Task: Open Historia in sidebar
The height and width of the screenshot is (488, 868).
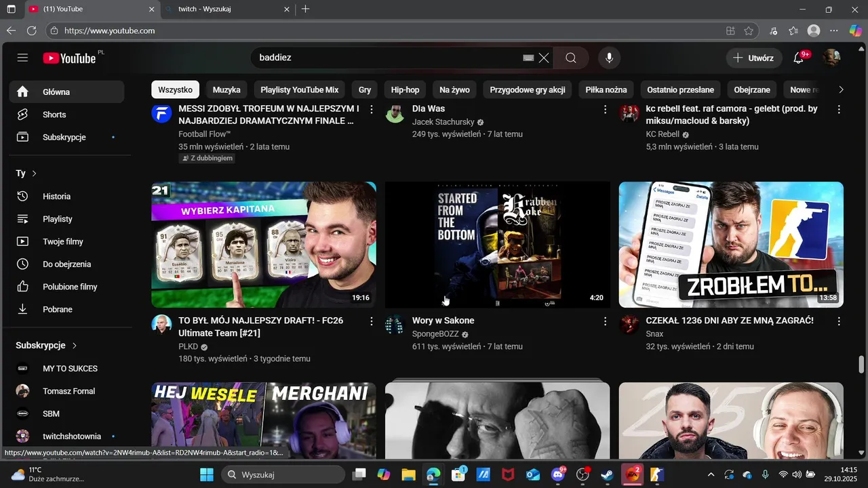Action: coord(66,196)
